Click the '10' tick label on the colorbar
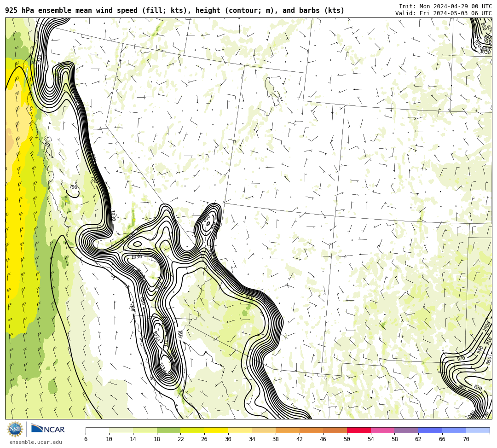The height and width of the screenshot is (448, 497). coord(110,439)
